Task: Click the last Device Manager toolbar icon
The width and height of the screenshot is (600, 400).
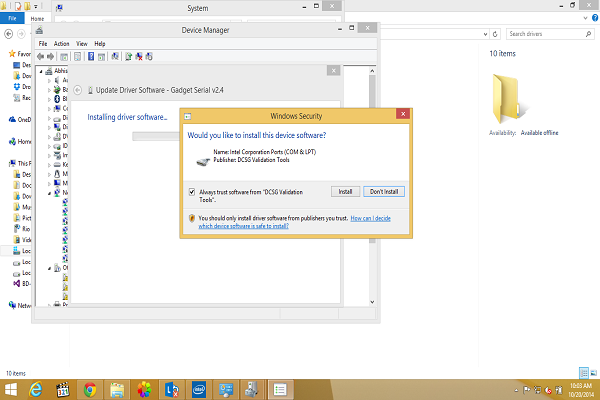Action: point(149,57)
